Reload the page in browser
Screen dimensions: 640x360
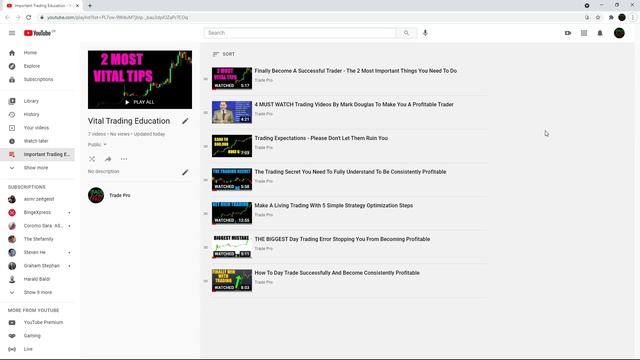coord(29,18)
